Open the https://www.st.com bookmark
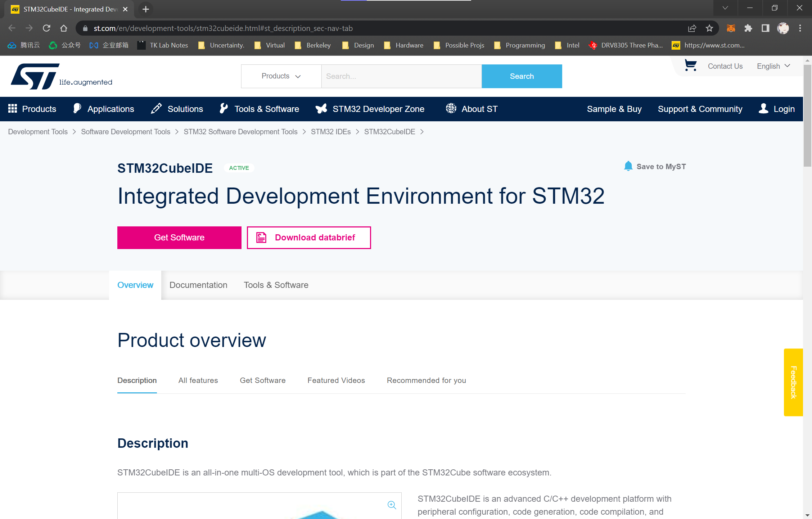The height and width of the screenshot is (519, 812). pyautogui.click(x=708, y=45)
